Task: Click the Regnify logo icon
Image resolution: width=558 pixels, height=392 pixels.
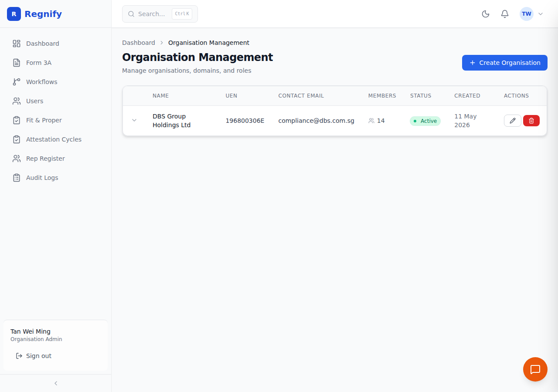Action: (14, 14)
